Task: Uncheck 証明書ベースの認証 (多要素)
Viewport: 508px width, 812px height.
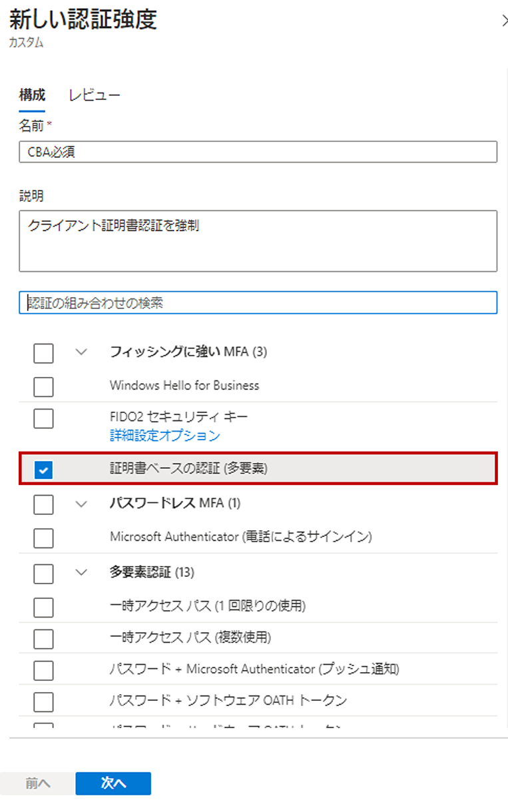Action: coord(43,470)
